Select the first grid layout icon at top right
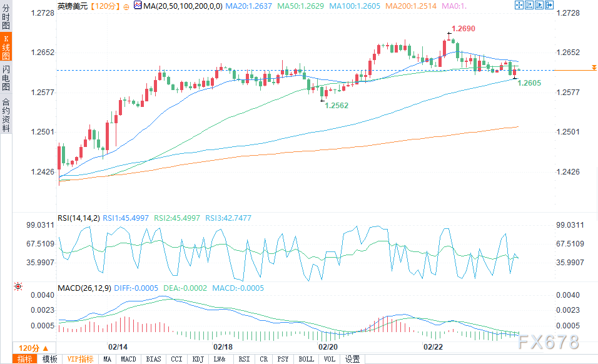This screenshot has width=598, height=364. 520,6
